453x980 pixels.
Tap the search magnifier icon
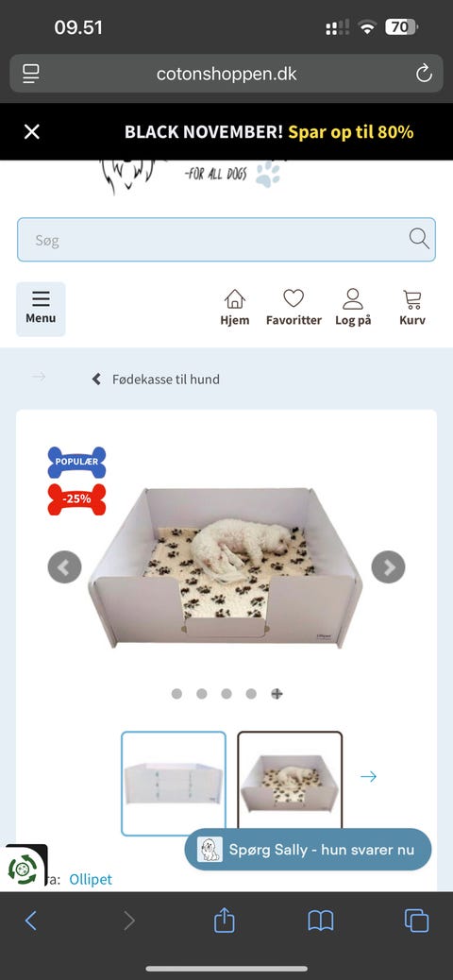click(419, 239)
